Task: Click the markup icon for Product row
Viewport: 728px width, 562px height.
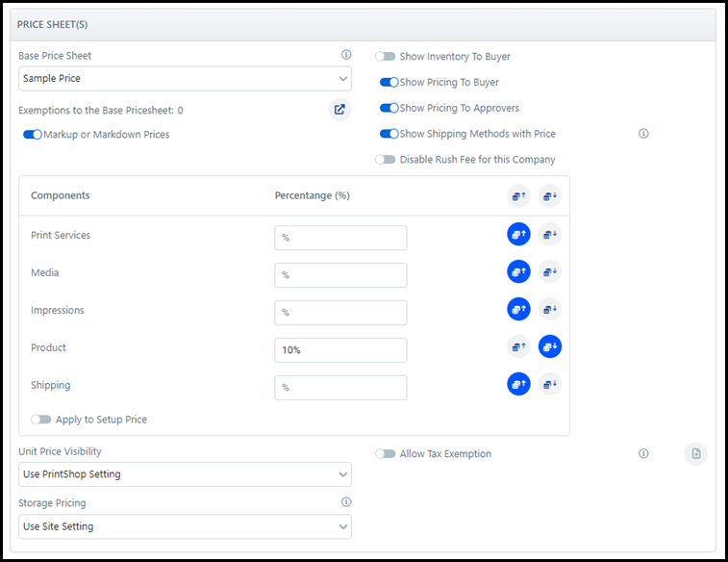Action: point(518,346)
